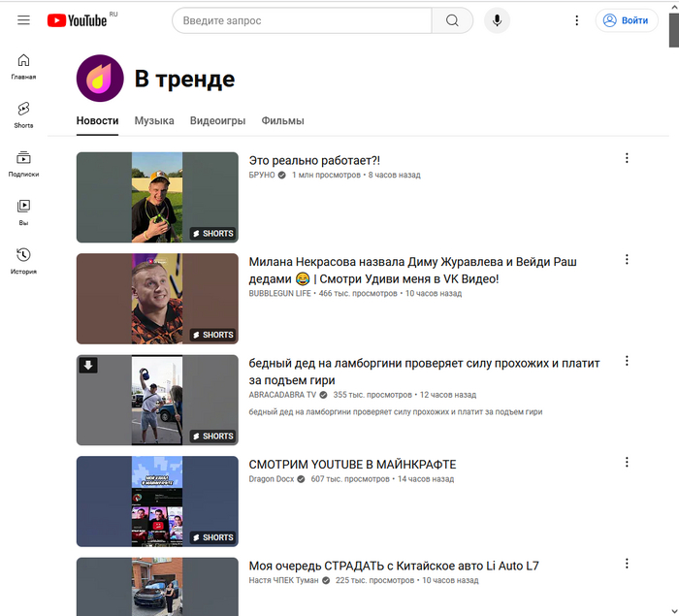
Task: Select the Новости tab
Action: coord(97,121)
